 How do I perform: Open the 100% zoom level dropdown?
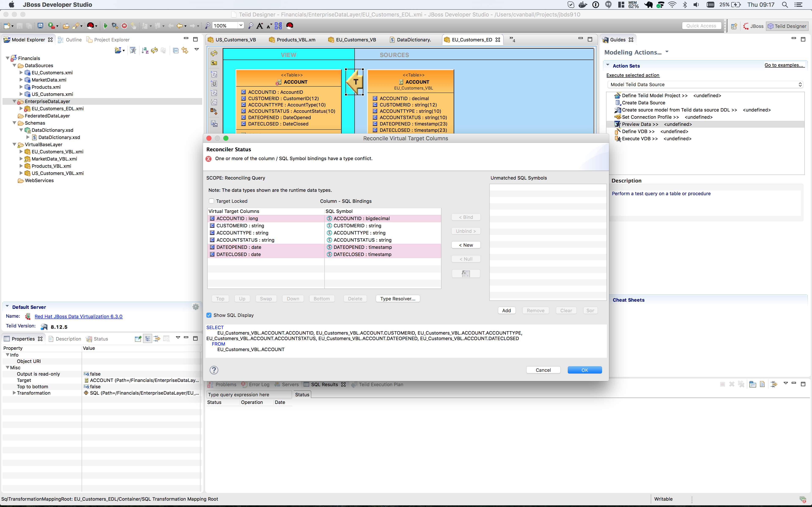[x=241, y=26]
